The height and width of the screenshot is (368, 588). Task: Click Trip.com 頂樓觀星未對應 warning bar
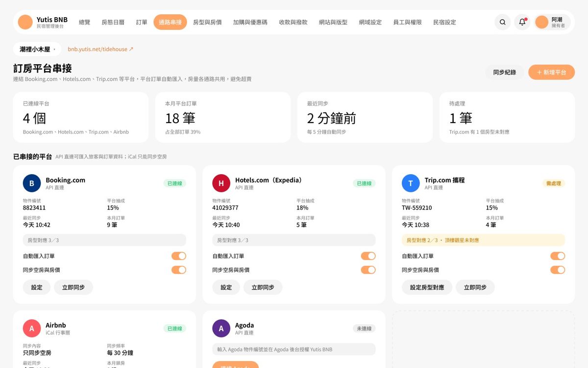point(483,240)
